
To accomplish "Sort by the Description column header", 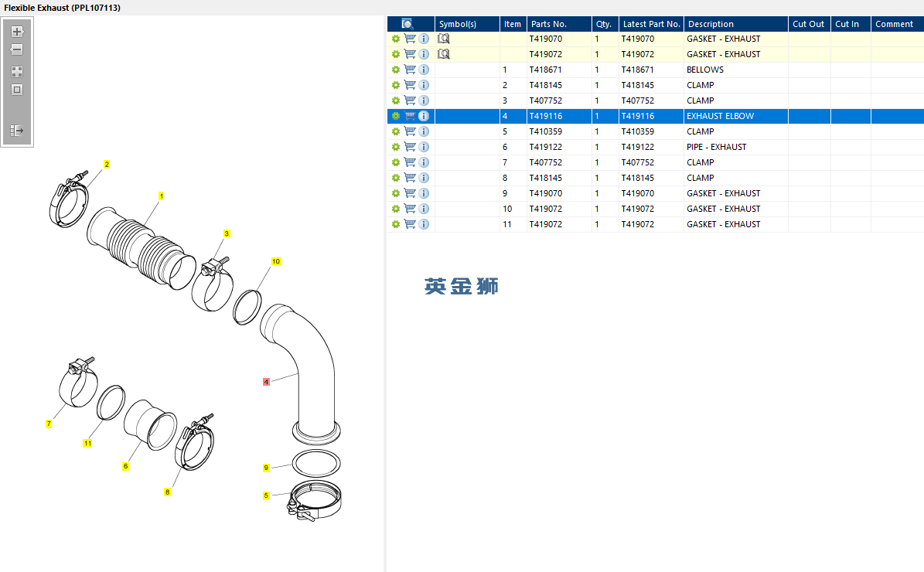I will tap(736, 23).
